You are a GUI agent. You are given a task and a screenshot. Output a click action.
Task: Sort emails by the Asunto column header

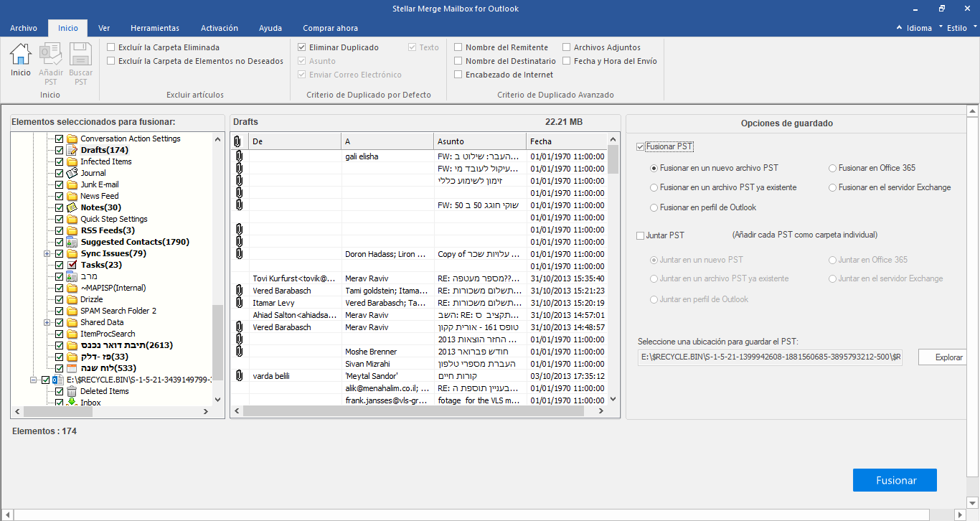click(480, 141)
